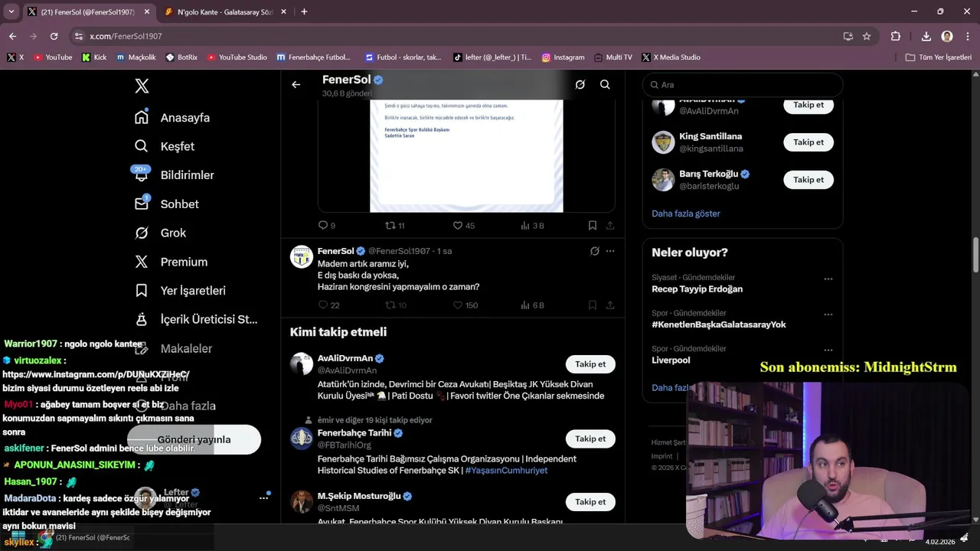View stats of post with 3 B views

532,226
